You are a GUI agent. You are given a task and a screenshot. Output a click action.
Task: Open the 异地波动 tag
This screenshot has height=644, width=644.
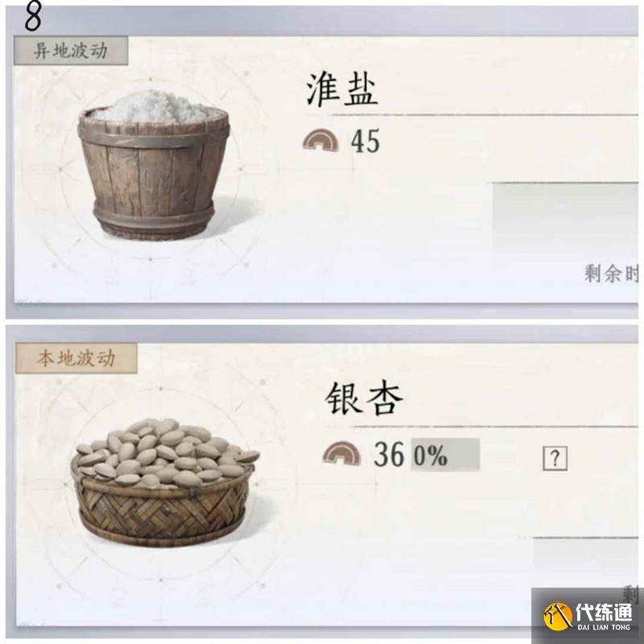click(x=71, y=51)
